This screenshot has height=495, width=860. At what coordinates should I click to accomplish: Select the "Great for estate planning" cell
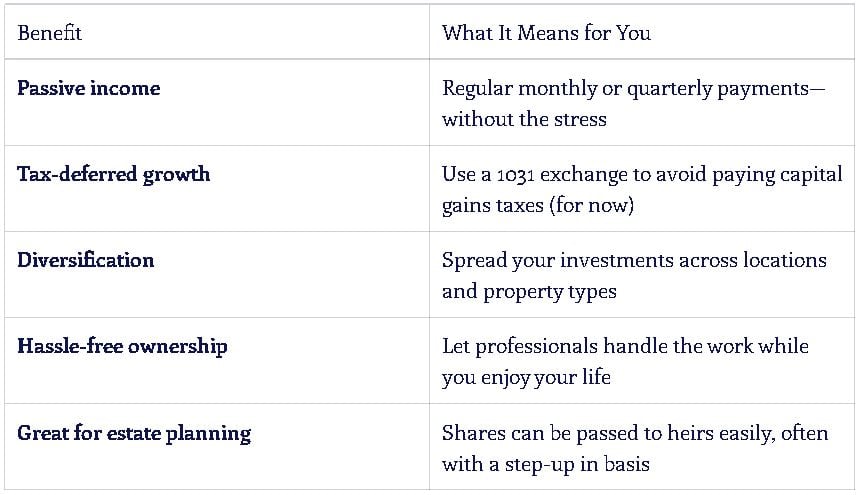[133, 433]
